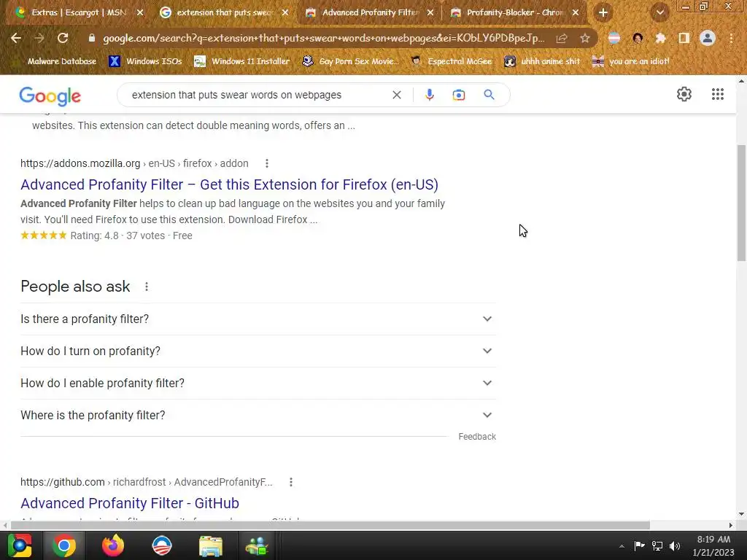
Task: Open the Extensions puzzle icon menu
Action: (660, 38)
